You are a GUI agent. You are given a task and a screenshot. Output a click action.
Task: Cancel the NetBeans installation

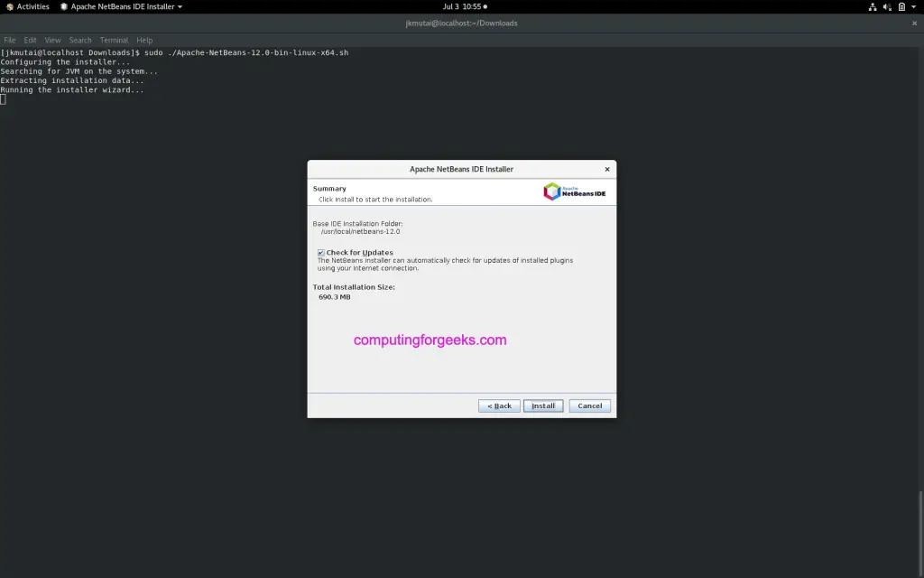click(589, 406)
